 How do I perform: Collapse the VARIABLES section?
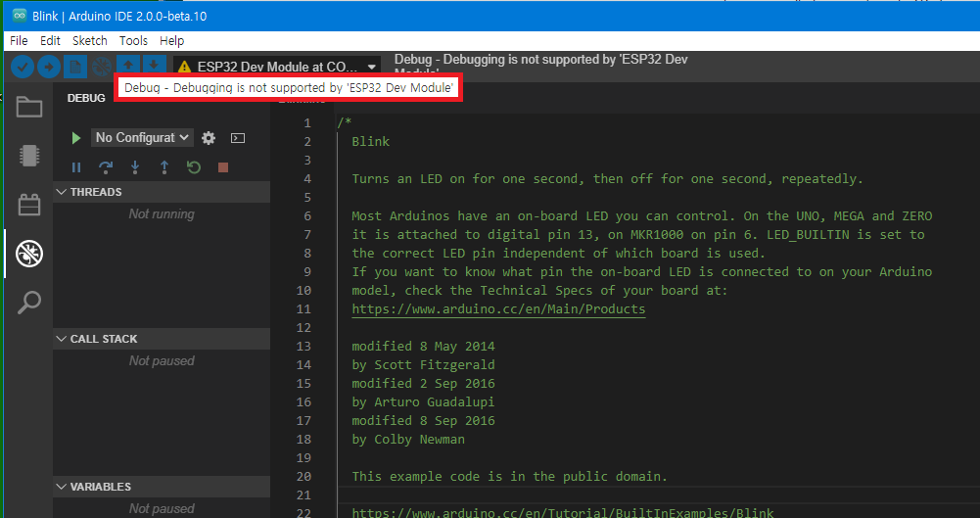pyautogui.click(x=162, y=487)
